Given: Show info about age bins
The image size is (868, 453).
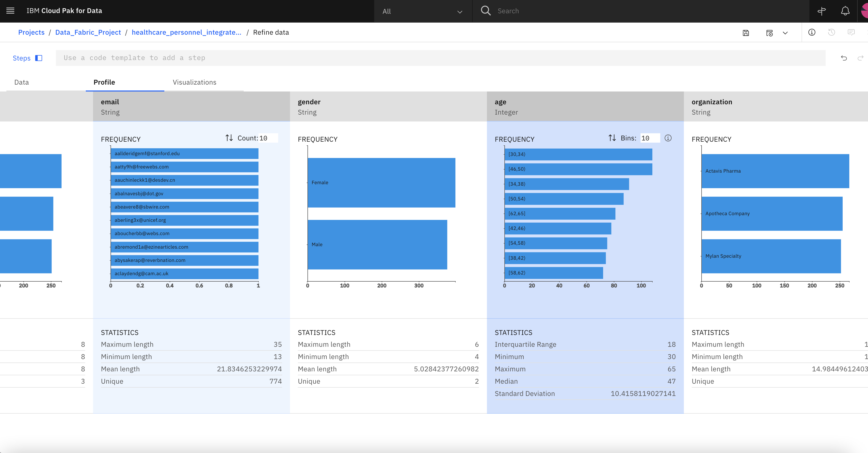Looking at the screenshot, I should click(x=668, y=138).
